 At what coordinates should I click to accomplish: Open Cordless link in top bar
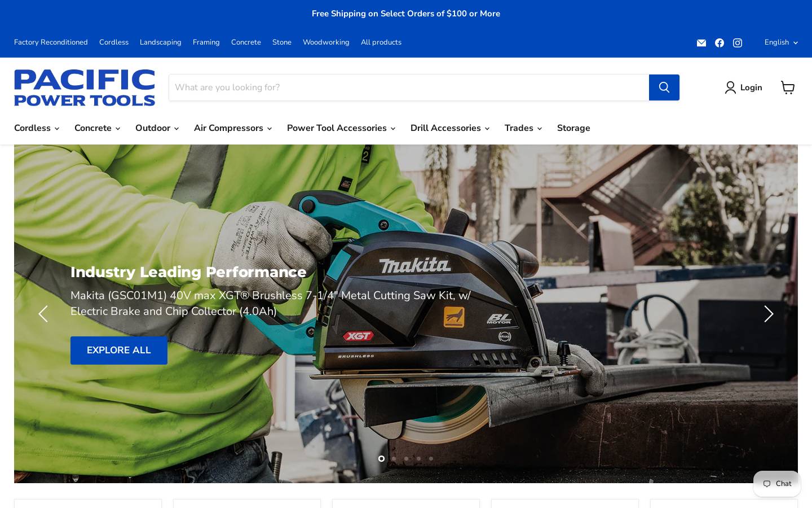pos(114,42)
